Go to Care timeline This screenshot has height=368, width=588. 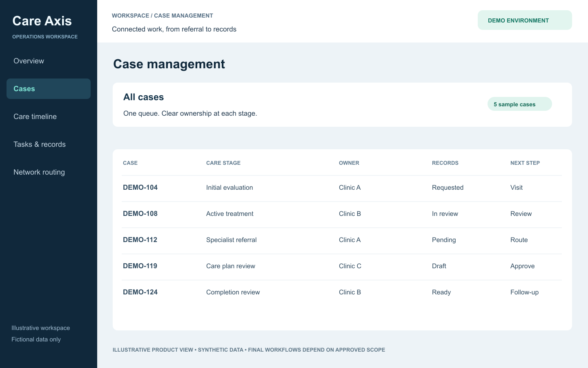tap(35, 117)
